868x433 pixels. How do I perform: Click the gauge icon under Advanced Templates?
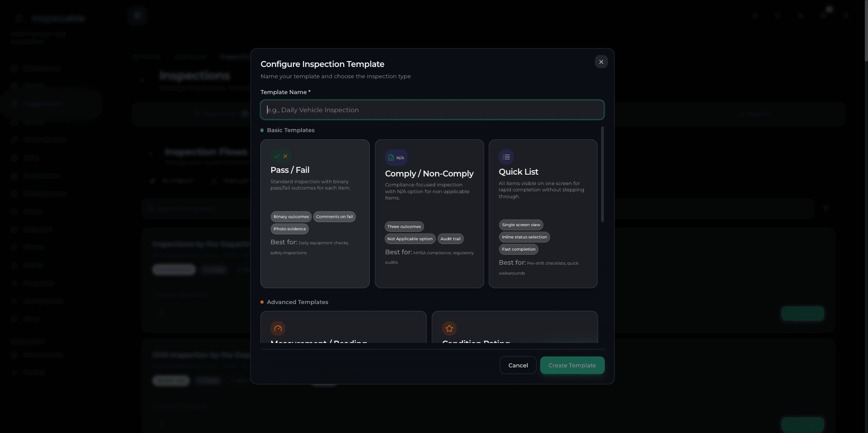pos(278,328)
